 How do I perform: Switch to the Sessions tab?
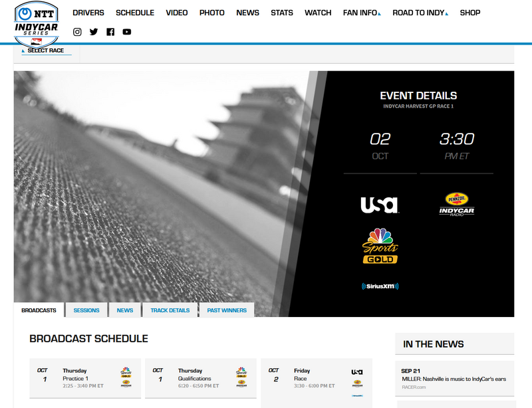[86, 310]
